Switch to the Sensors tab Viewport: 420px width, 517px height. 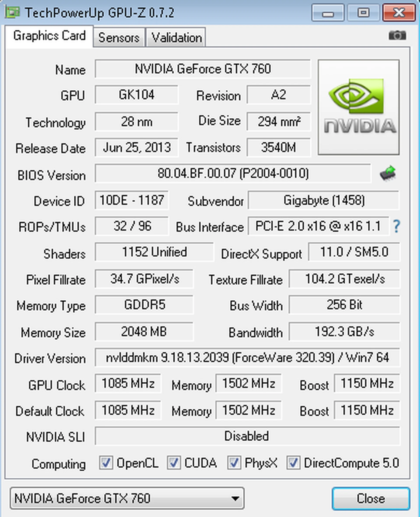click(x=119, y=37)
